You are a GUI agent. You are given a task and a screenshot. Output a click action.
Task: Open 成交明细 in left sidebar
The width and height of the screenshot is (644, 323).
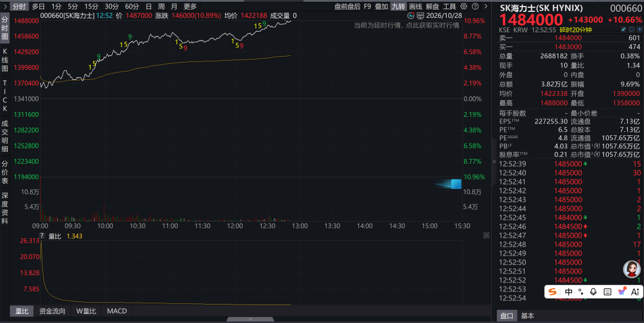point(5,136)
